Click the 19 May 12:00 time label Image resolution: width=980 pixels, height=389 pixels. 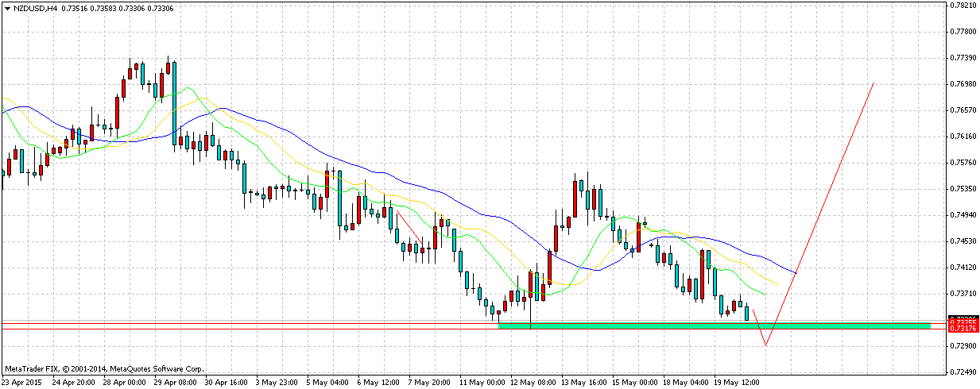click(737, 382)
